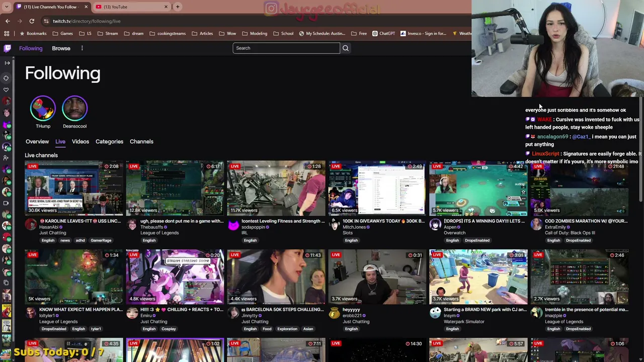Open sodapoppin's gym stream thumbnail
Viewport: 644px width, 362px height.
[276, 188]
